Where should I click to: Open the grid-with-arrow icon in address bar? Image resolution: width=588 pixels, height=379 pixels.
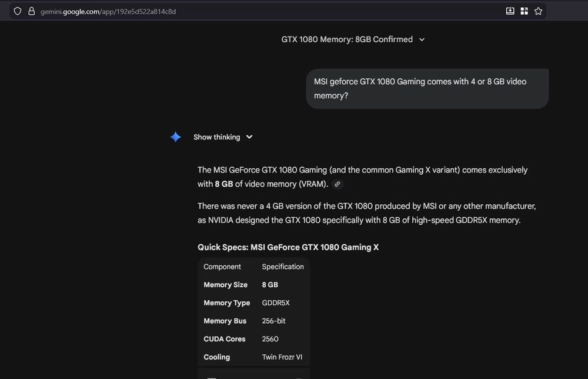coord(524,11)
